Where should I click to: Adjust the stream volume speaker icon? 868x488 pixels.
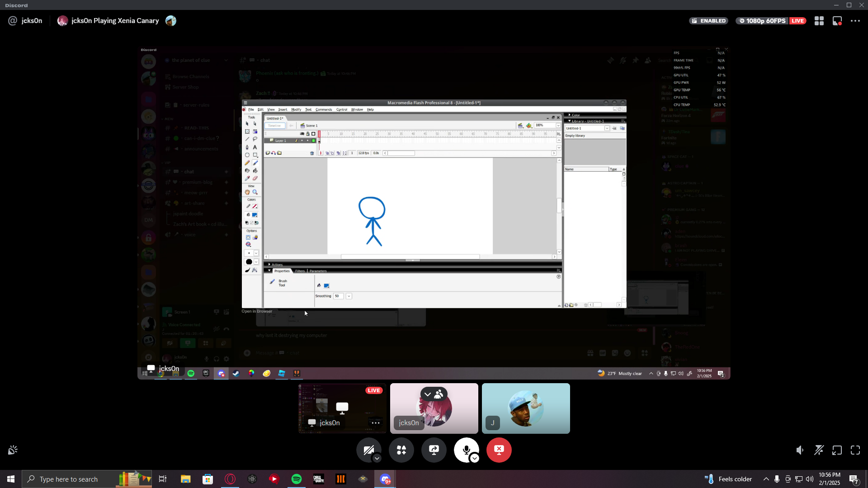pyautogui.click(x=800, y=450)
